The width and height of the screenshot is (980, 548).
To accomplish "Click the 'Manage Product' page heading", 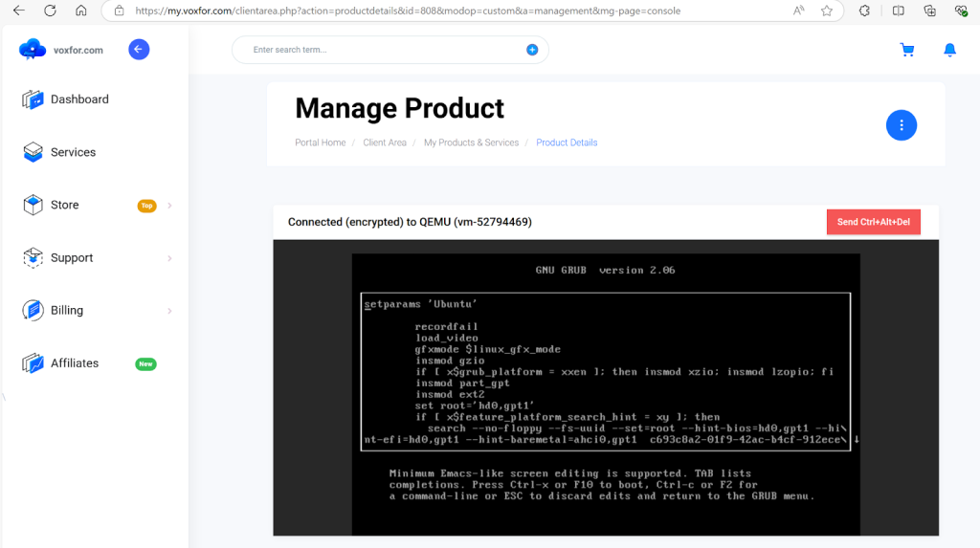I will click(399, 108).
